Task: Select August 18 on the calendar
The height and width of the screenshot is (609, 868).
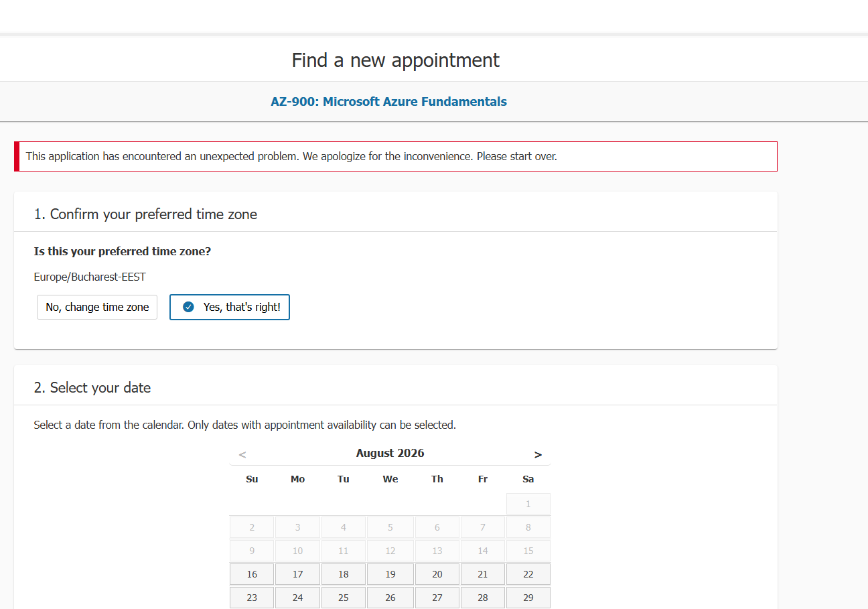Action: [x=344, y=574]
